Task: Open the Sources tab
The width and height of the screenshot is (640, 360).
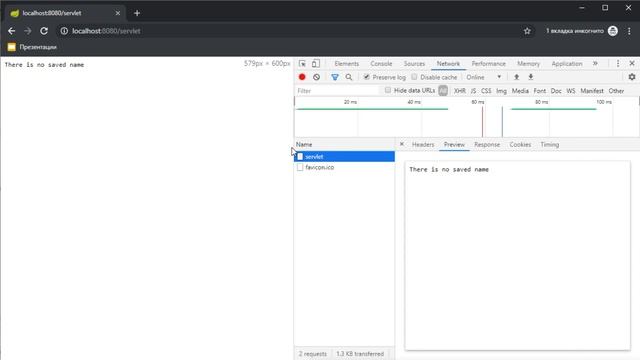Action: pos(414,64)
